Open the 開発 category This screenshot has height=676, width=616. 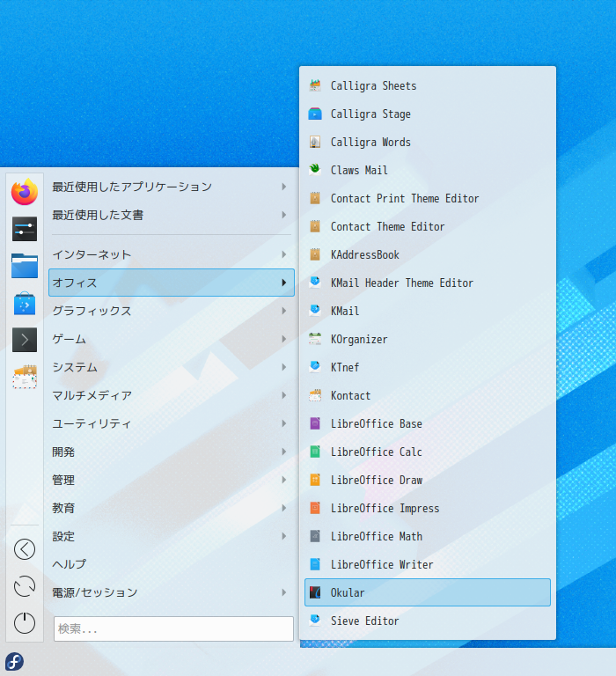pos(172,452)
